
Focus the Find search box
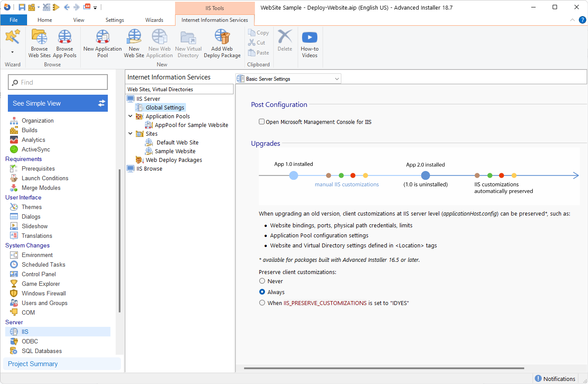[x=58, y=82]
